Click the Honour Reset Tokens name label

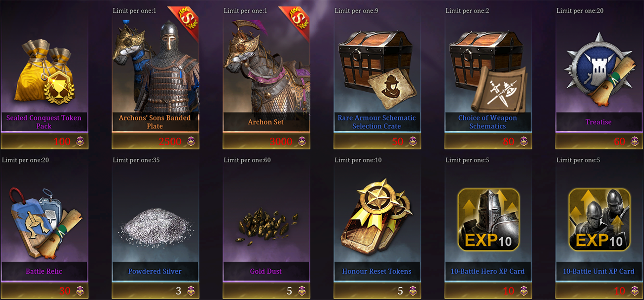[377, 271]
